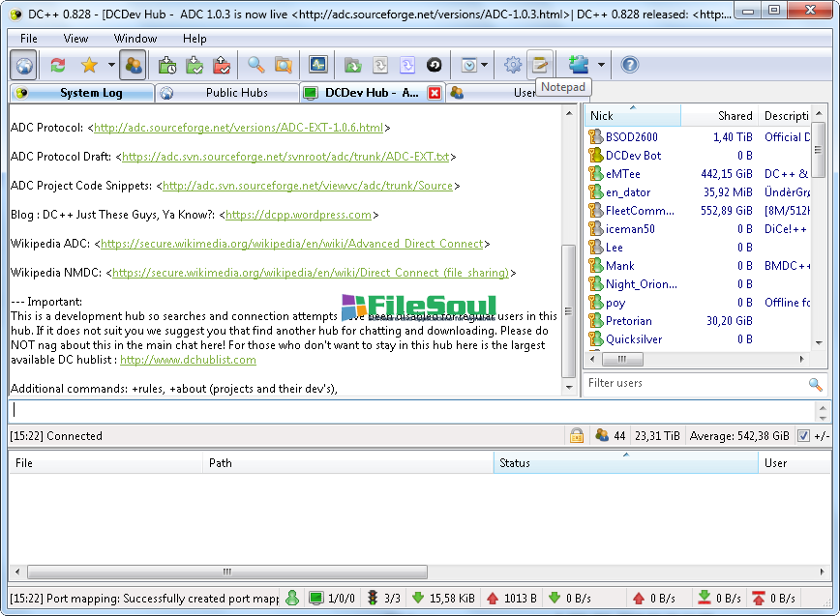Open Finished Uploads toolbar icon
The height and width of the screenshot is (616, 840).
[222, 66]
